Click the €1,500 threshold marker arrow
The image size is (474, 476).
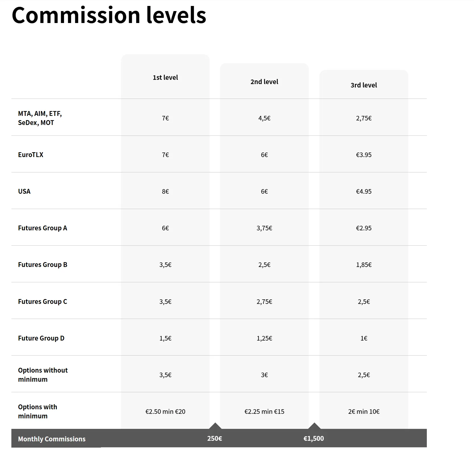[314, 426]
